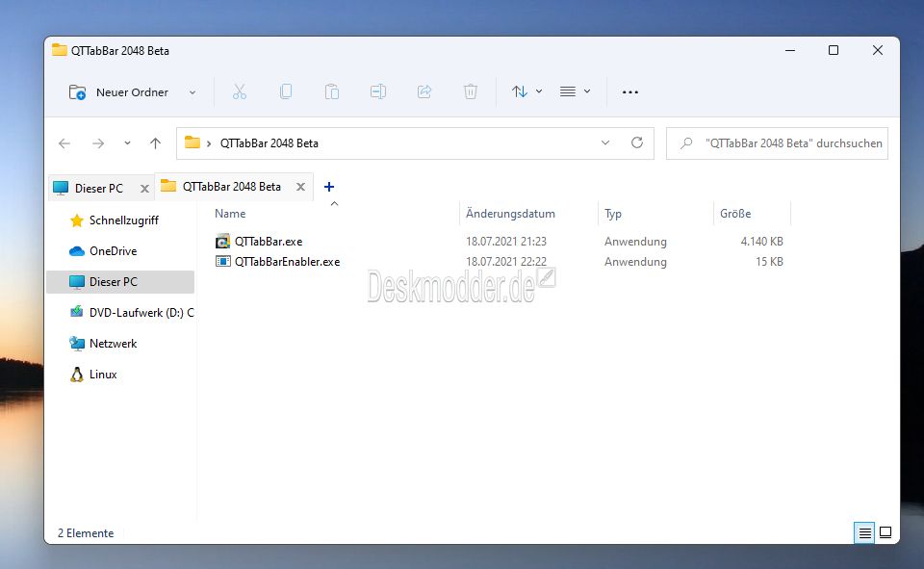The width and height of the screenshot is (924, 569).
Task: Go up one folder level
Action: [x=156, y=143]
